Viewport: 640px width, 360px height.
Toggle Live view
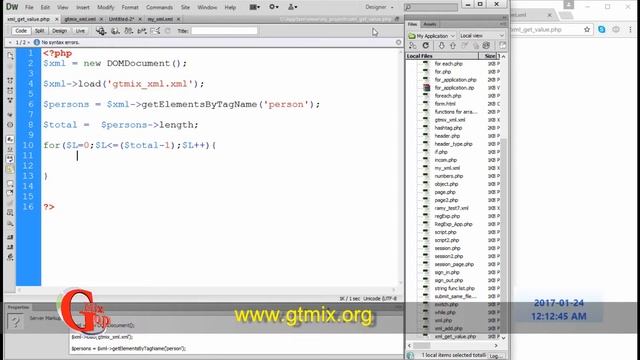pos(80,31)
